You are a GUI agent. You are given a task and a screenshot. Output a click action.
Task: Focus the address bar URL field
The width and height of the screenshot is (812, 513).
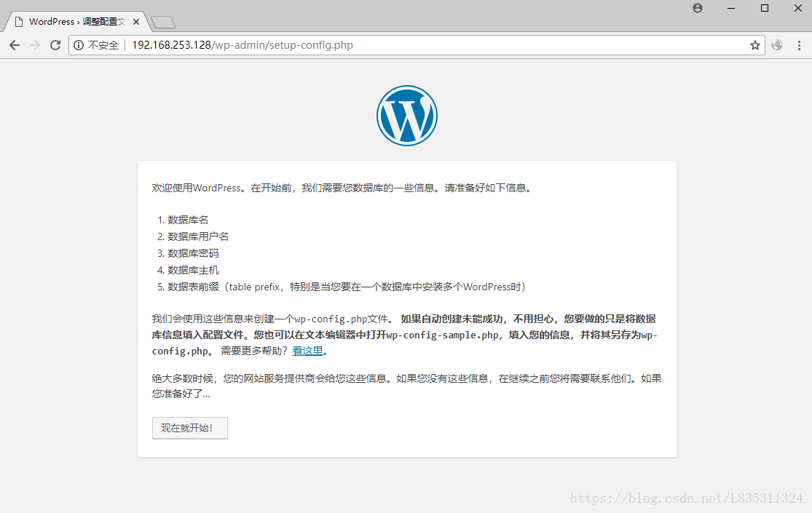pyautogui.click(x=437, y=45)
